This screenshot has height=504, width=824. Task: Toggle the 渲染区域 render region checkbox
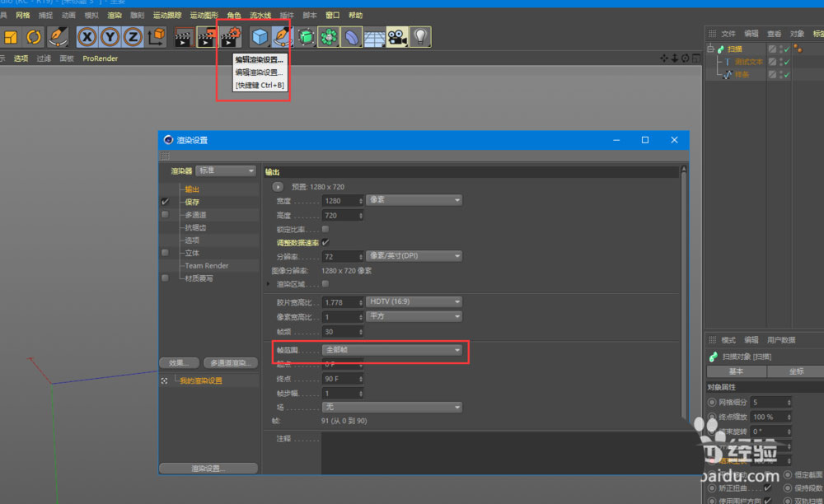pos(325,284)
